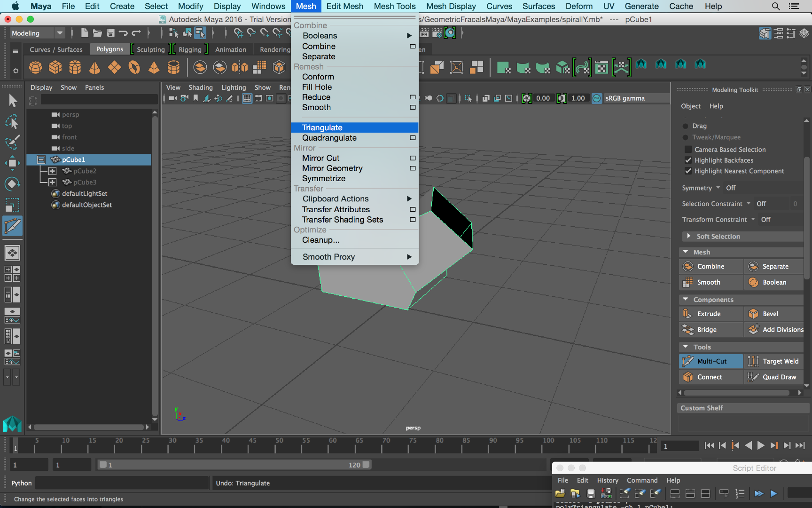Activate the Rotate tool in toolbox

click(x=13, y=184)
